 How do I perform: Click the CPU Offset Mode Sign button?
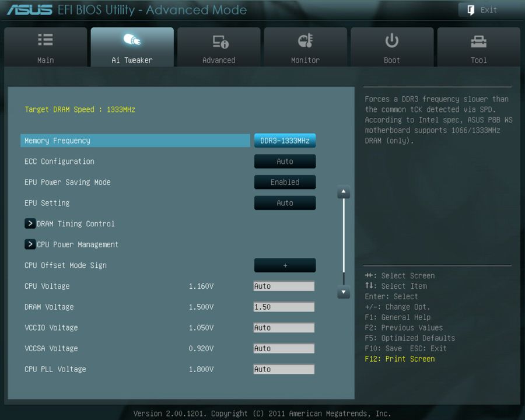(285, 265)
